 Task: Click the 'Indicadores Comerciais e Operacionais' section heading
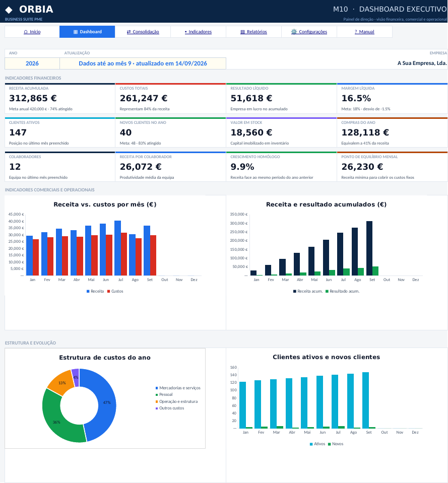point(49,190)
